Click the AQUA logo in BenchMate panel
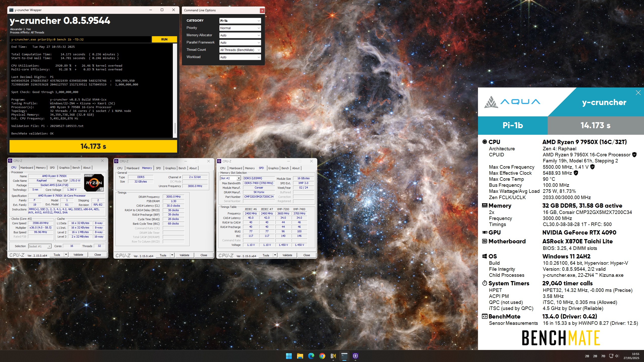644x362 pixels. (512, 102)
